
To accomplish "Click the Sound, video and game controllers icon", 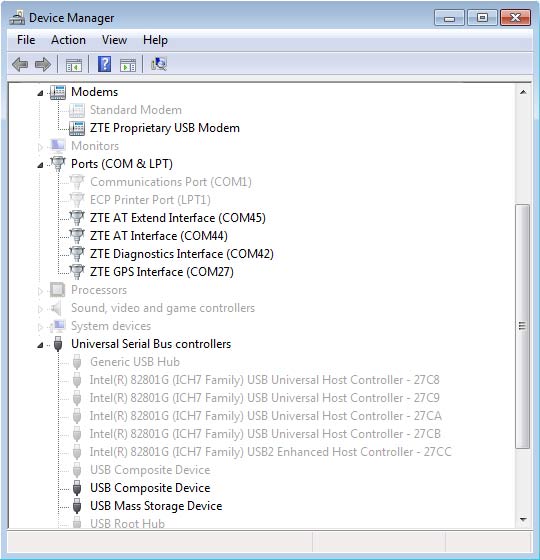I will [x=56, y=308].
